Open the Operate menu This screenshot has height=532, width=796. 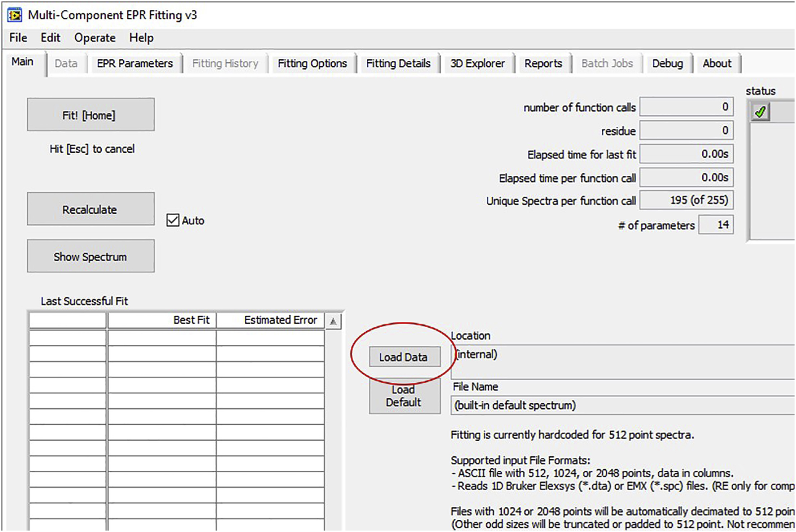pos(95,37)
